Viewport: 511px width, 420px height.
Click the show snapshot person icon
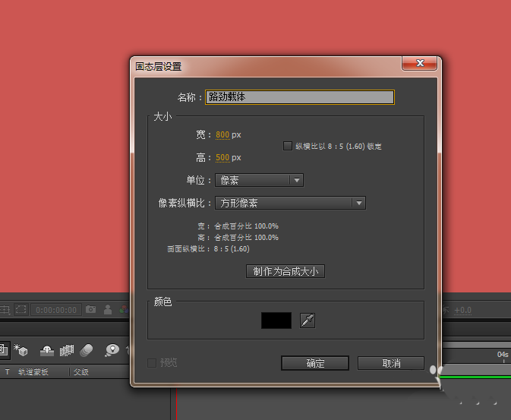point(108,309)
